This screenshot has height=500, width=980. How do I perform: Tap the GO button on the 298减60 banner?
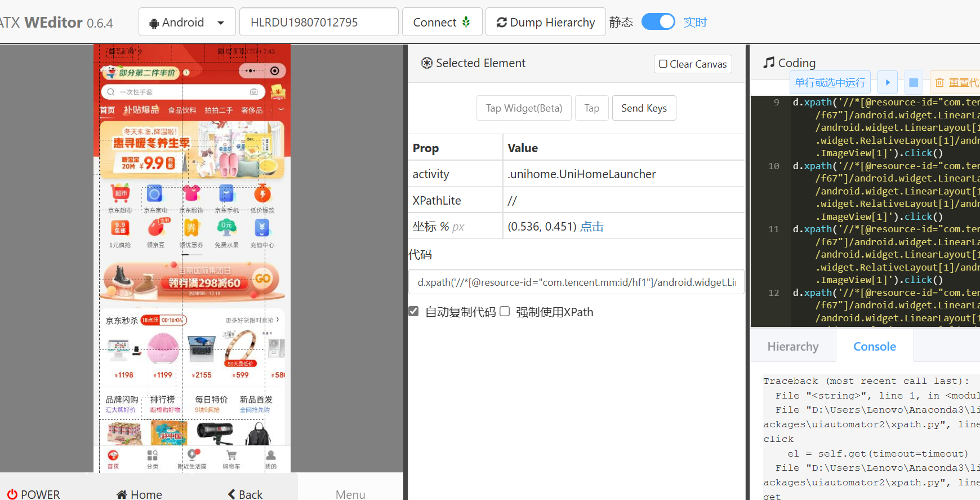263,278
